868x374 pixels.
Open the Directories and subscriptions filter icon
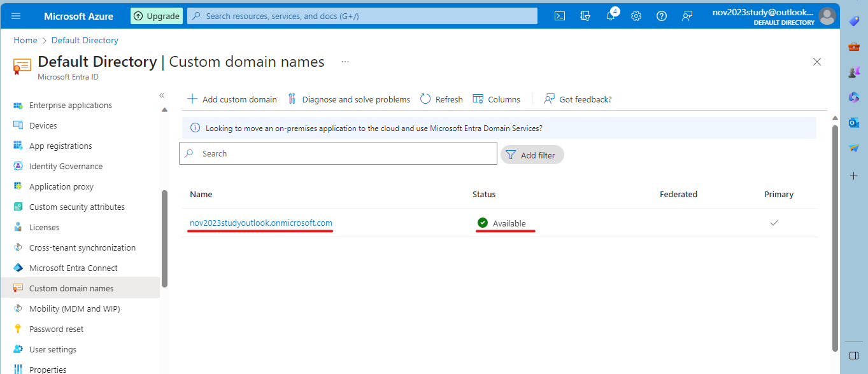tap(585, 16)
